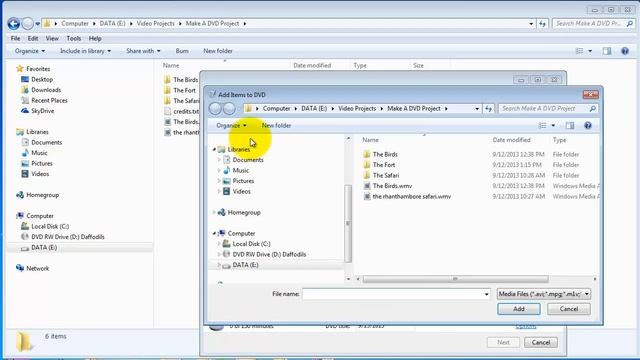
Task: Open Desktop in Explorer Favorites
Action: pyautogui.click(x=42, y=79)
